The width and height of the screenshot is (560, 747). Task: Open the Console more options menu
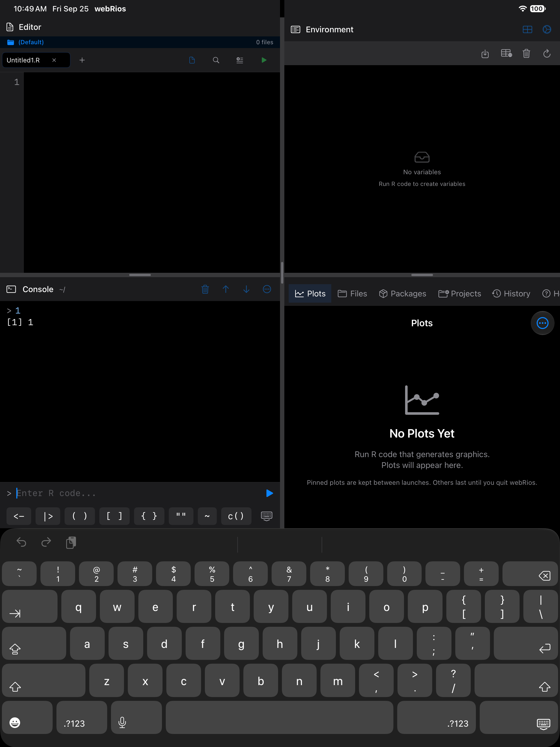267,289
